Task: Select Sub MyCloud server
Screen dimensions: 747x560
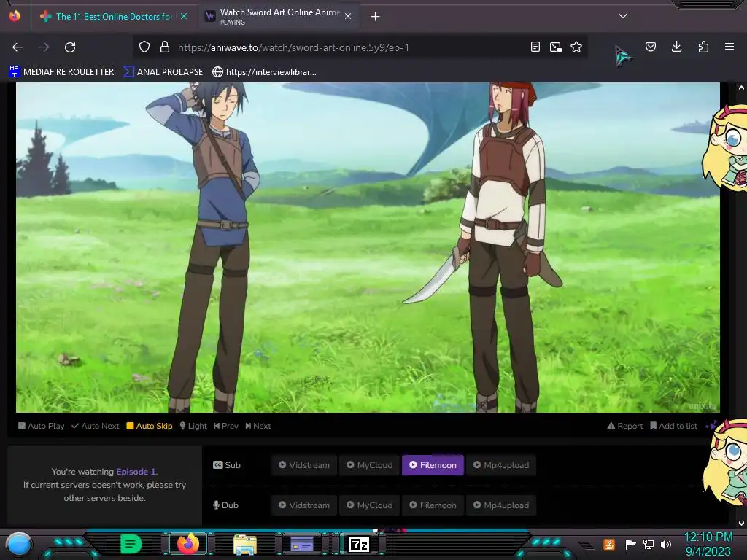Action: coord(369,464)
